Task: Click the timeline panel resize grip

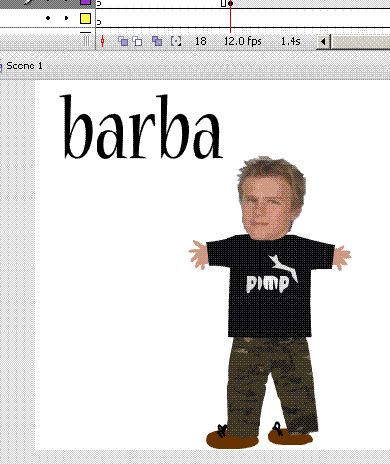Action: click(x=86, y=41)
